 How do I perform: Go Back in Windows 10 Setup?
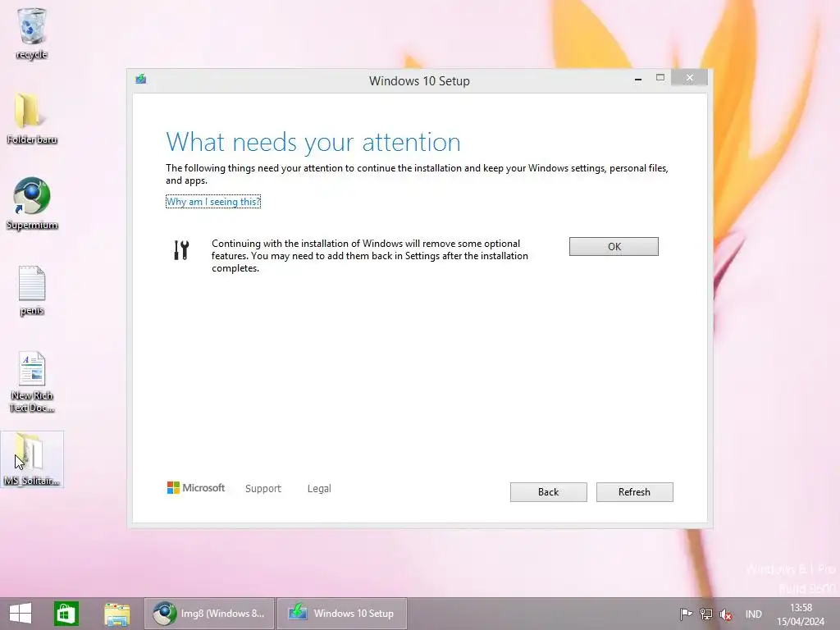(x=548, y=492)
